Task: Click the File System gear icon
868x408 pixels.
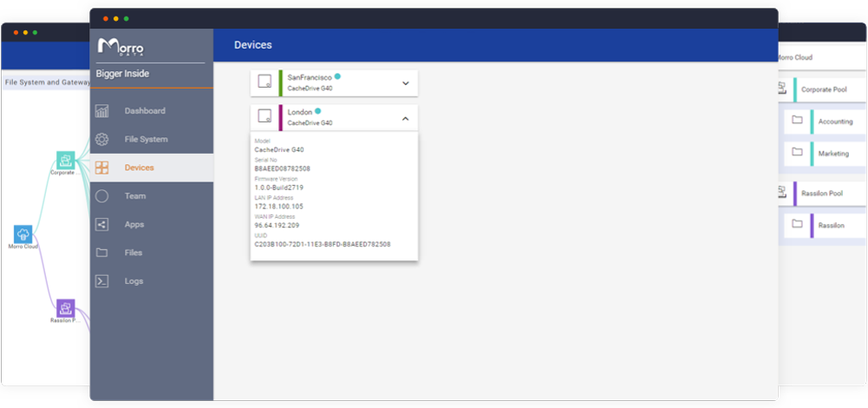Action: pyautogui.click(x=101, y=139)
